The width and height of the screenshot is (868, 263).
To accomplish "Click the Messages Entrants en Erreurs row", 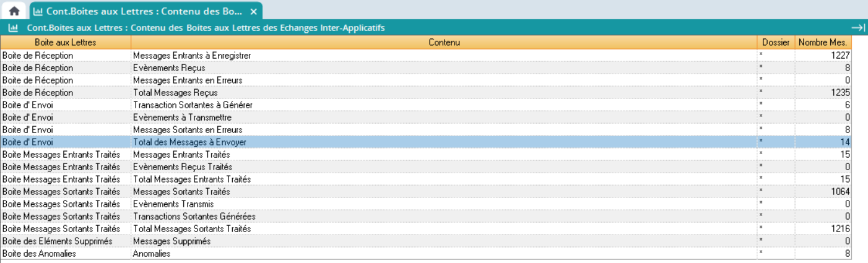I will click(x=187, y=80).
